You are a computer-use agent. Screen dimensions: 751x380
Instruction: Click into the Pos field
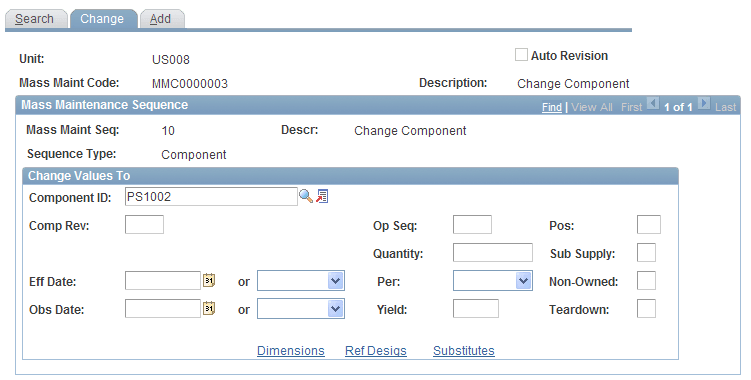tap(649, 224)
